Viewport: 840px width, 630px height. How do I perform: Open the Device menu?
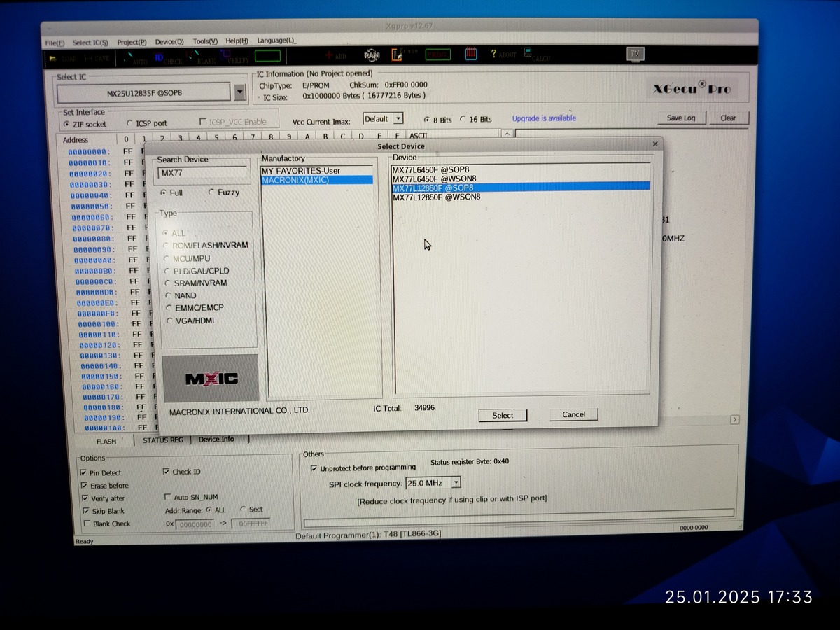click(169, 42)
